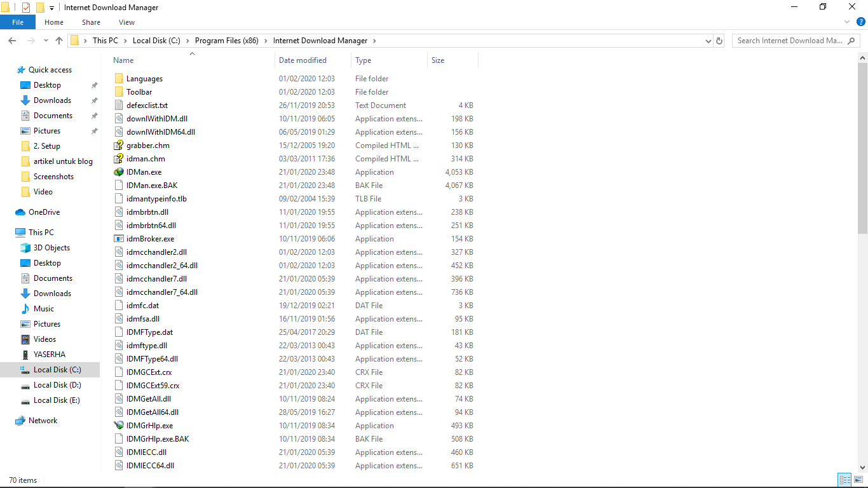Expand chevron after Local Disk (C:) in breadcrumb
Viewport: 868px width, 488px height.
pos(187,41)
